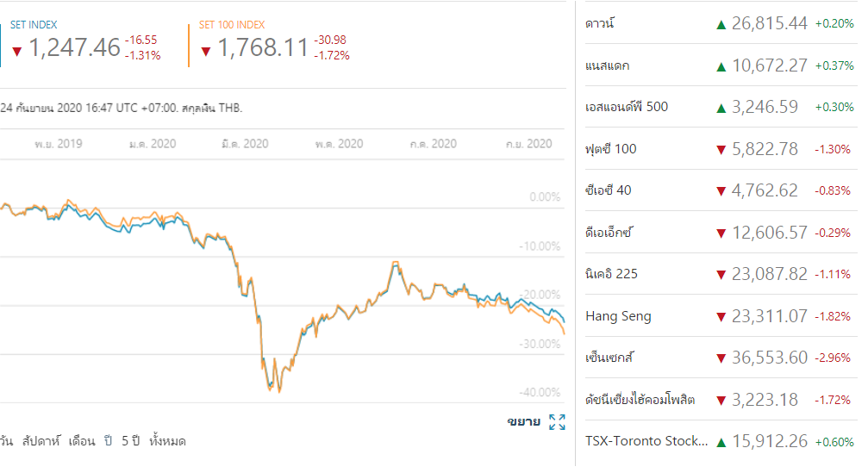Click the green up arrow for ดาวน์ row

click(x=721, y=25)
